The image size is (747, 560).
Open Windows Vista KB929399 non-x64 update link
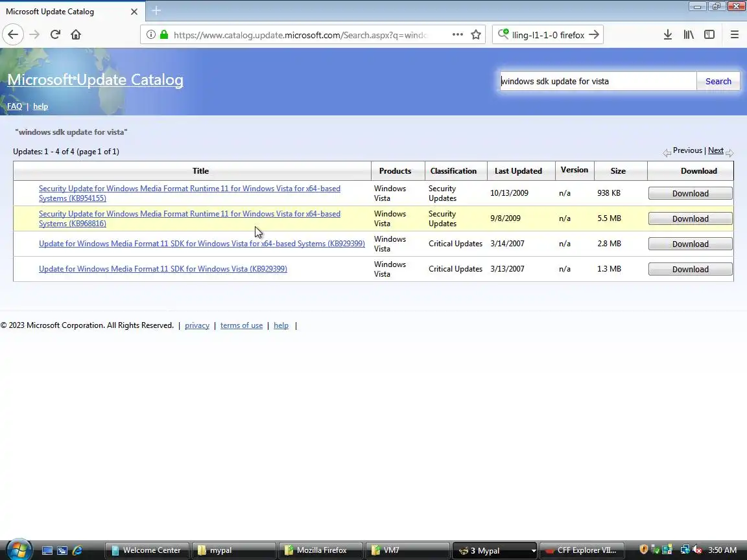[x=163, y=269]
